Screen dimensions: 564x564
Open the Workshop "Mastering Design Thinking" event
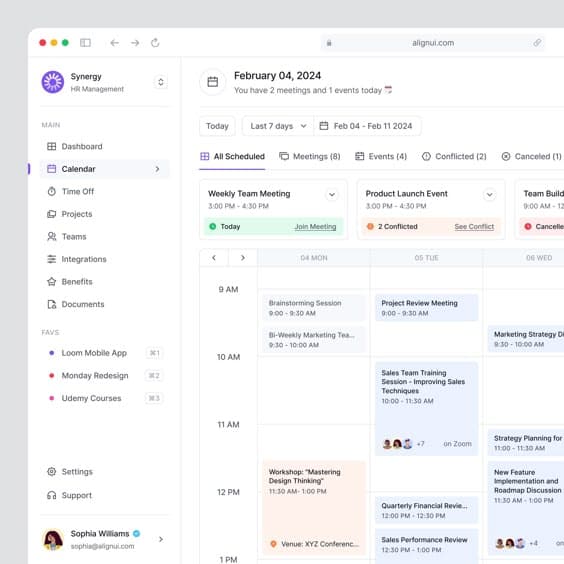coord(314,508)
